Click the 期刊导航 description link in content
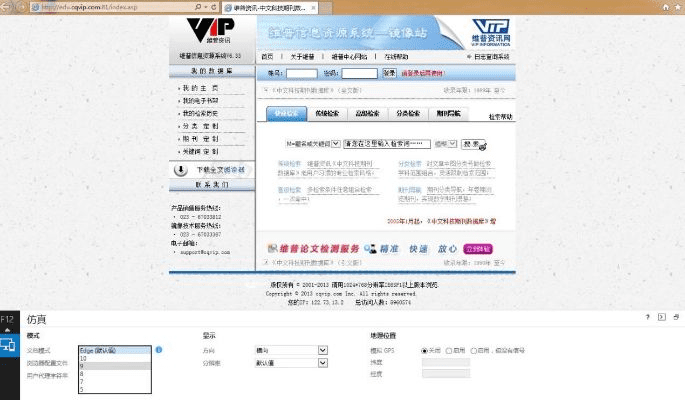The image size is (685, 400). 409,190
